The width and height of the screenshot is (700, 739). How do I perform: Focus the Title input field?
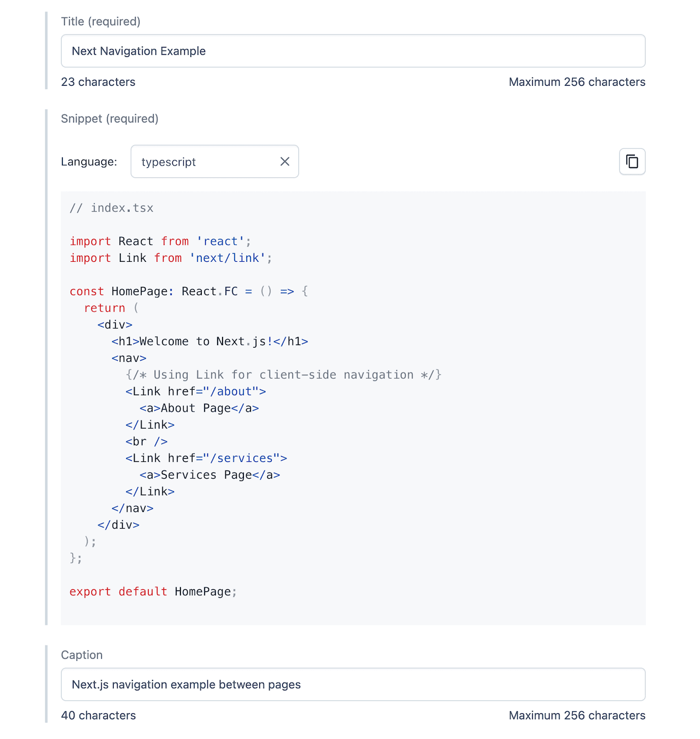pyautogui.click(x=353, y=51)
